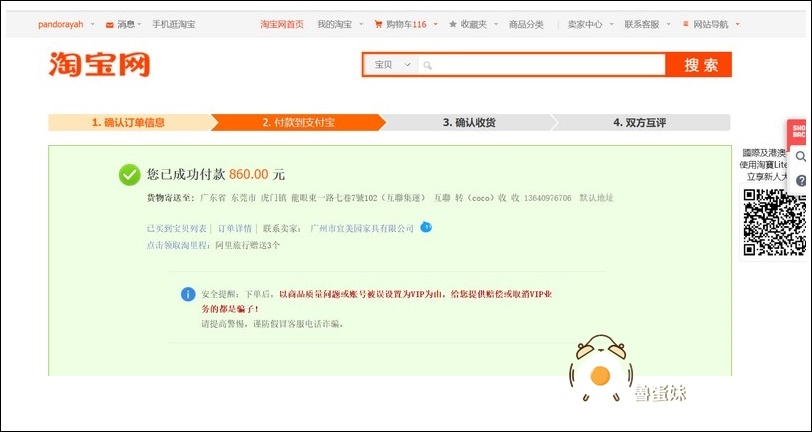Click the green payment success checkmark
This screenshot has width=812, height=432.
pos(129,175)
